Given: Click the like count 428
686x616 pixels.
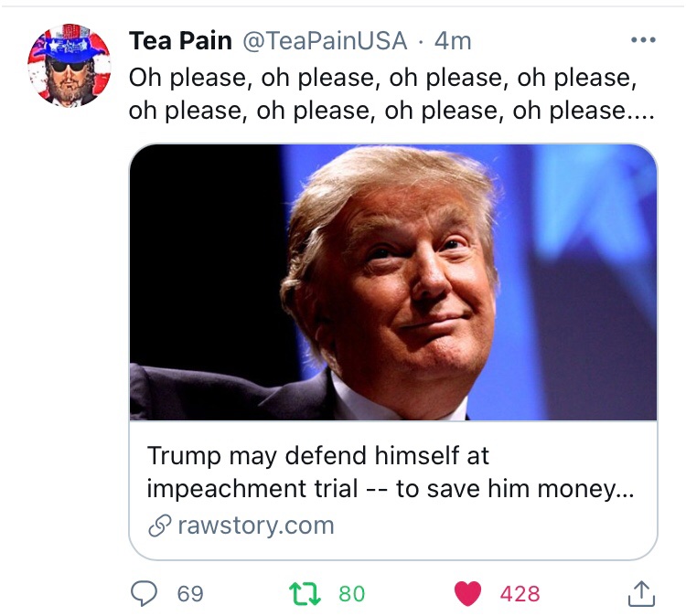Looking at the screenshot, I should click(520, 594).
